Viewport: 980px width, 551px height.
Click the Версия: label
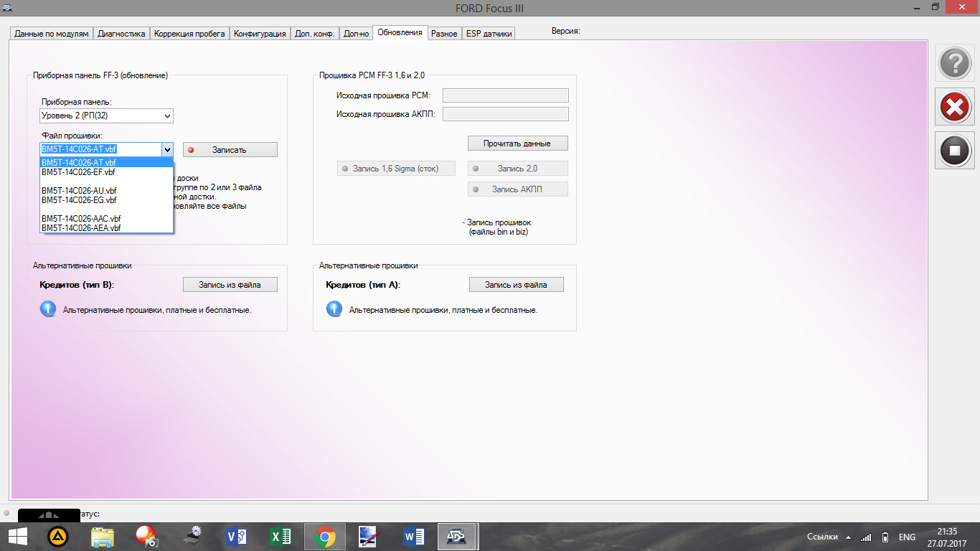[565, 31]
